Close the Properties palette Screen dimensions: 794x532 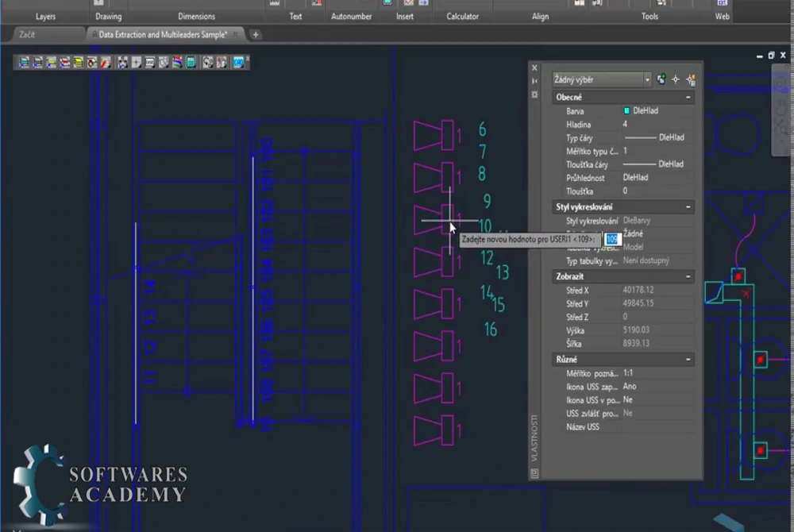click(534, 67)
